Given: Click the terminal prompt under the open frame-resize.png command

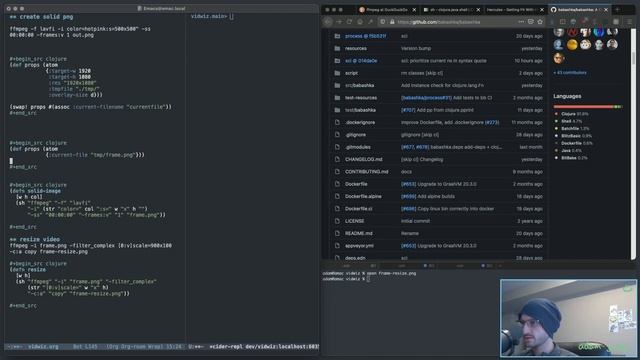Looking at the screenshot, I should pos(346,279).
